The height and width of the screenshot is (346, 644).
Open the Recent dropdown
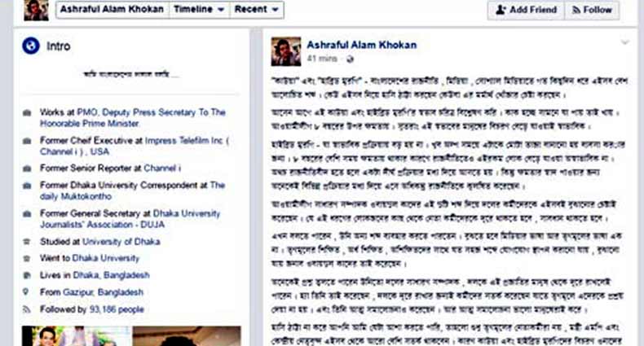pos(257,10)
